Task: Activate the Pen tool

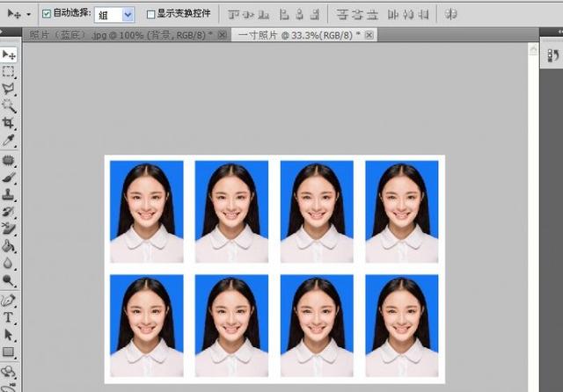Action: click(x=9, y=300)
